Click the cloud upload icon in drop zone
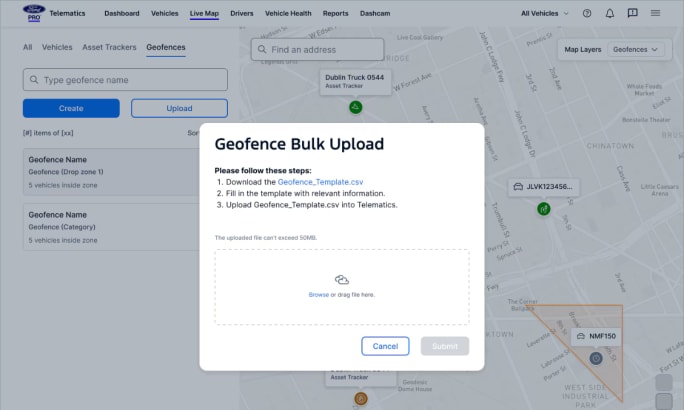The image size is (684, 410). click(x=341, y=280)
